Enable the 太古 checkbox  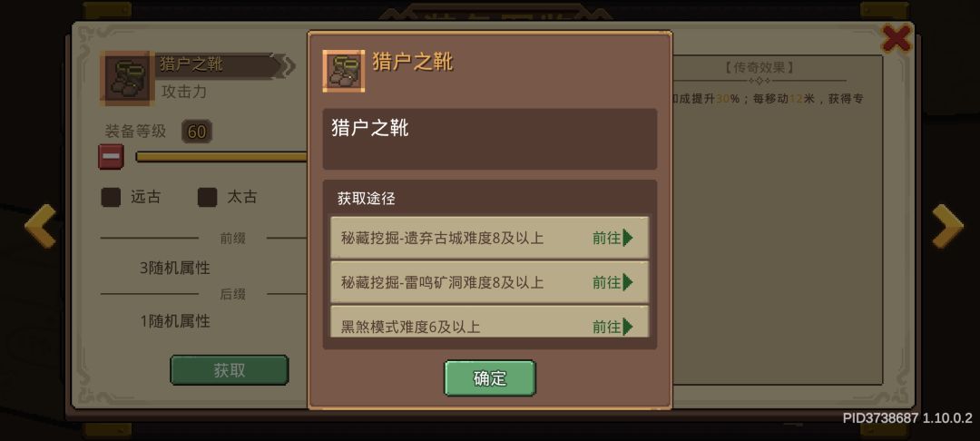208,198
